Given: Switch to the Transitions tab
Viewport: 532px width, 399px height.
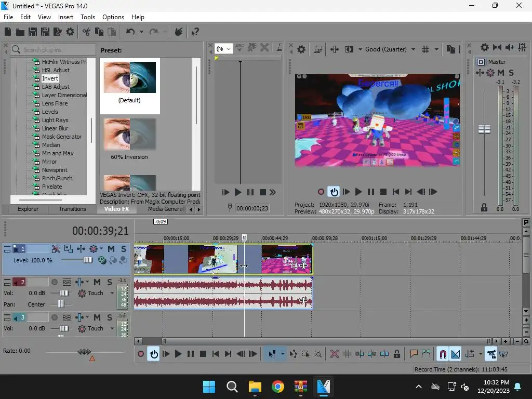Looking at the screenshot, I should point(72,209).
